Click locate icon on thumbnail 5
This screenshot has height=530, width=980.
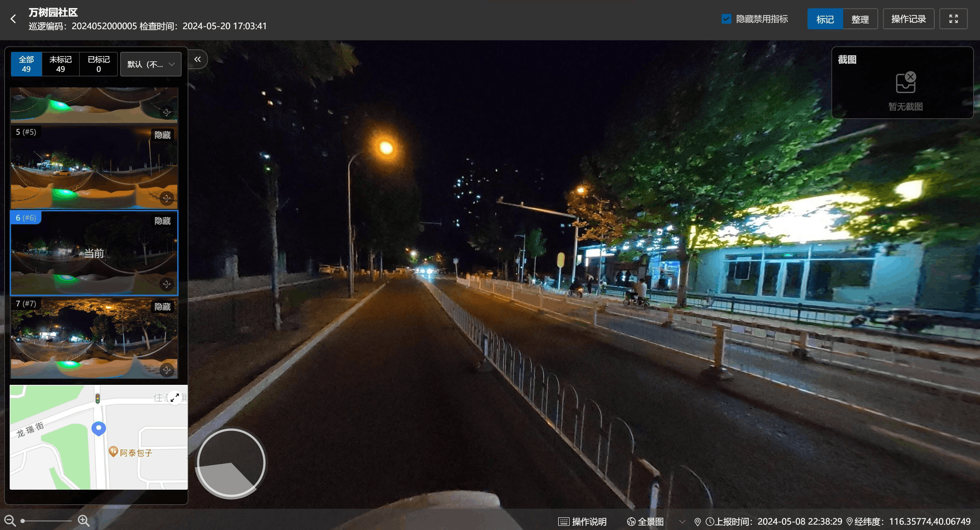tap(166, 198)
